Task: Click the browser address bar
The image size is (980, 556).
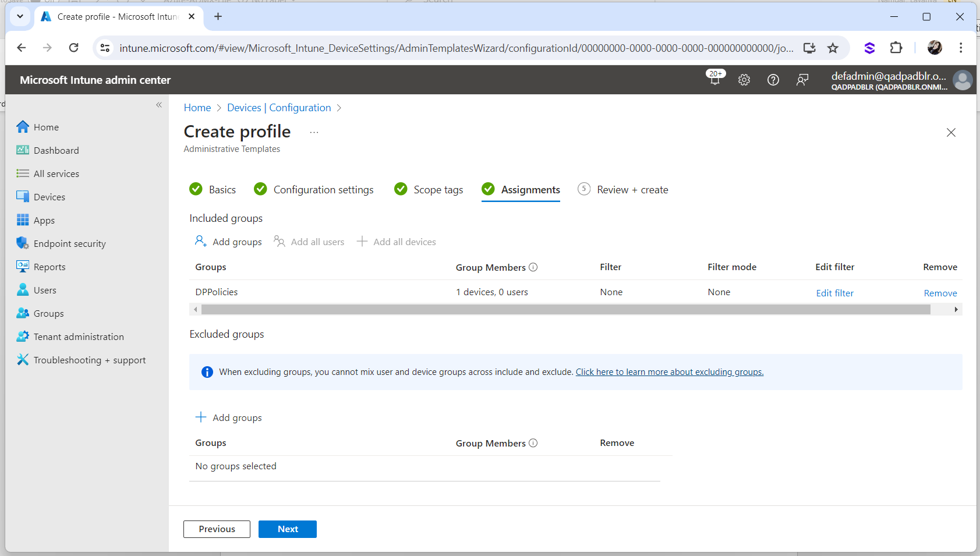Action: coord(456,48)
